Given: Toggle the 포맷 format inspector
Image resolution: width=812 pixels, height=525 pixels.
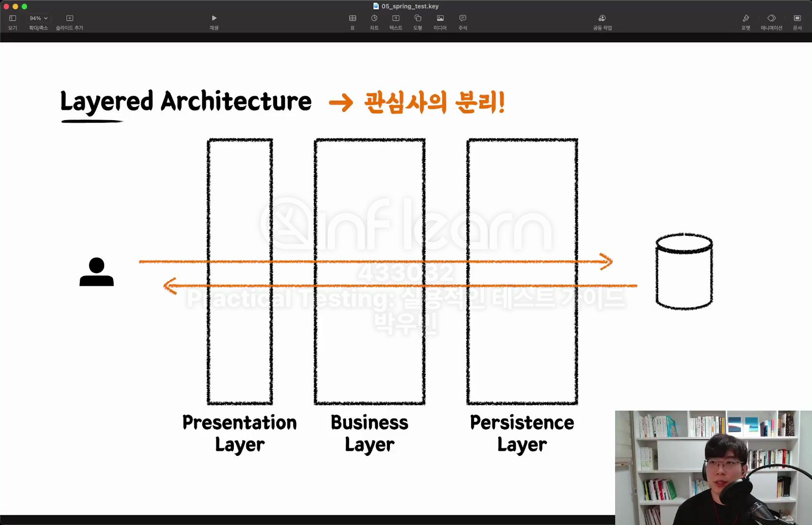Looking at the screenshot, I should (746, 22).
